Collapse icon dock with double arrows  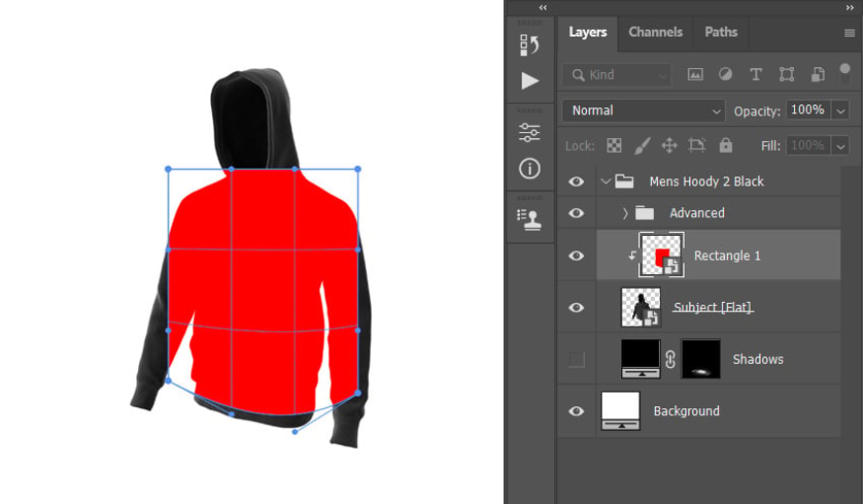click(x=543, y=8)
